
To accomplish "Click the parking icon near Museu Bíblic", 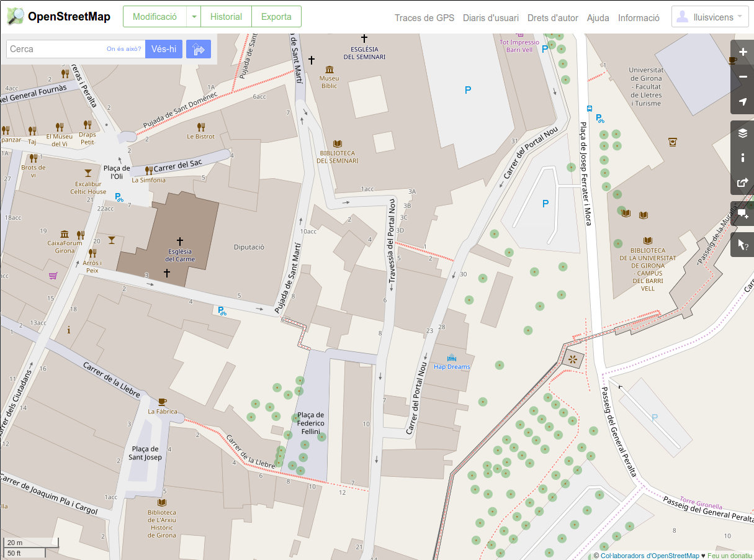I will (468, 90).
